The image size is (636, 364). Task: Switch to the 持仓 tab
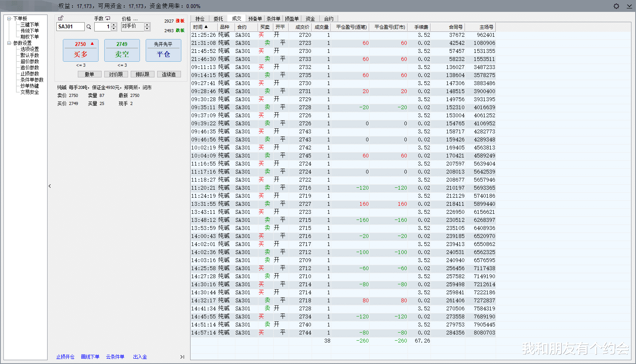(200, 19)
